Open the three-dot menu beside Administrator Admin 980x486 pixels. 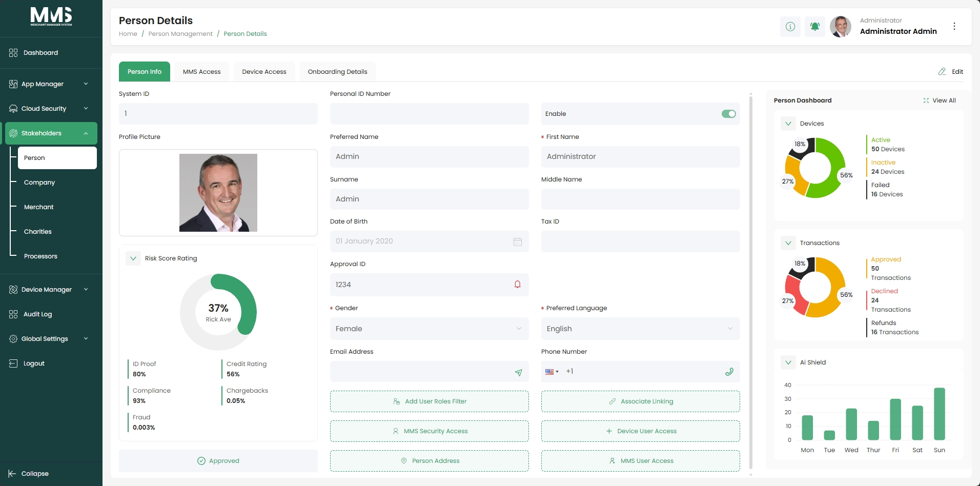click(954, 26)
